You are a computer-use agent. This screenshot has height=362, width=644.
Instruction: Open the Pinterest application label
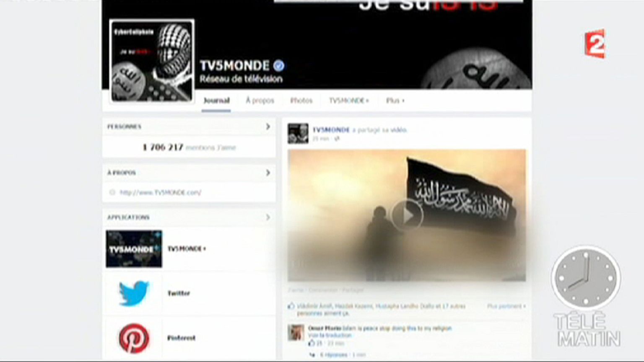[x=181, y=338]
